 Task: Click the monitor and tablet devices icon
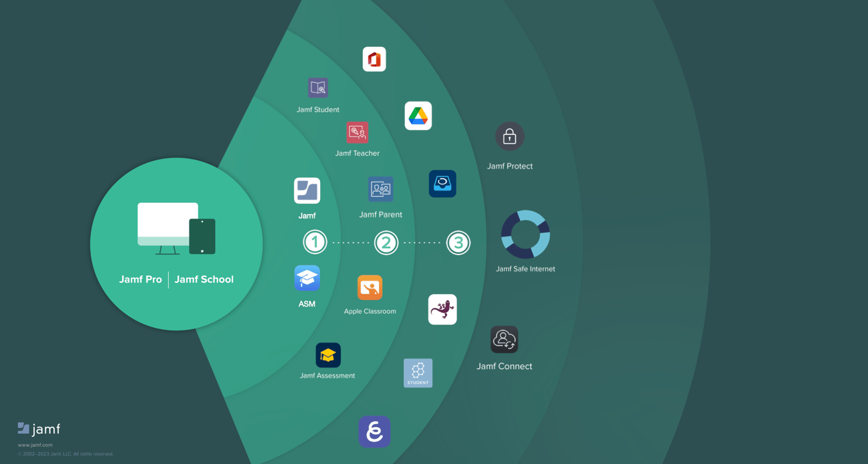coord(176,229)
